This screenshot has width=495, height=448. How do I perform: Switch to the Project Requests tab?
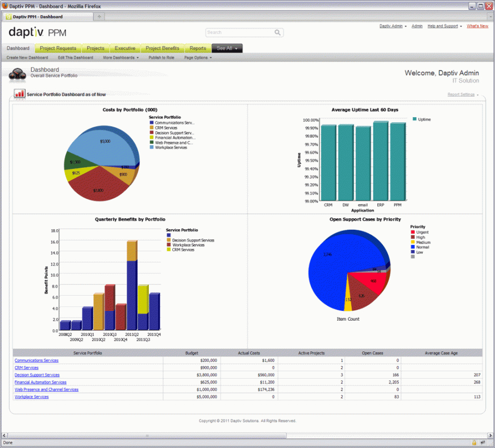click(58, 48)
